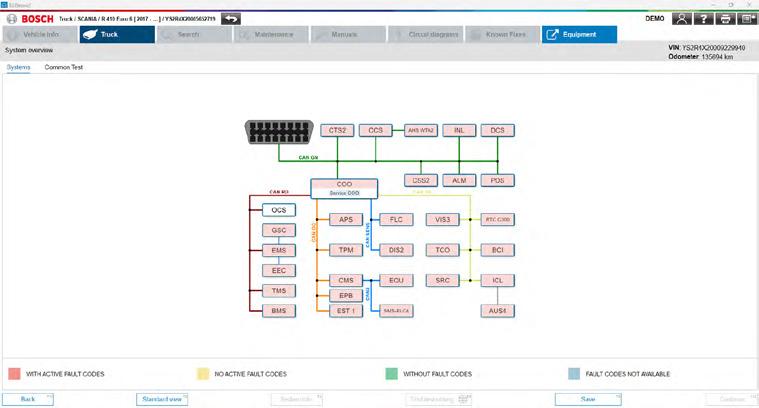Click the DEMO label
759x408 pixels.
coord(654,19)
